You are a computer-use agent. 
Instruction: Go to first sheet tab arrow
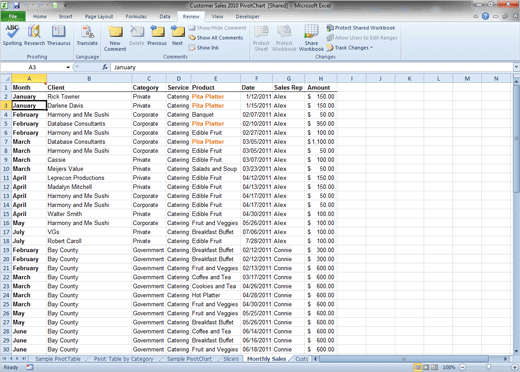click(x=5, y=359)
